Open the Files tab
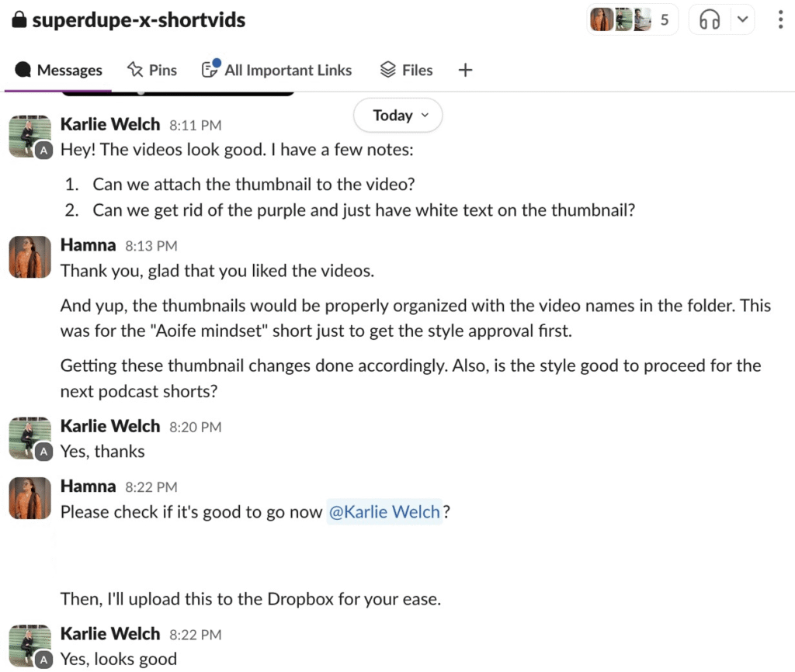Image resolution: width=795 pixels, height=672 pixels. point(406,71)
